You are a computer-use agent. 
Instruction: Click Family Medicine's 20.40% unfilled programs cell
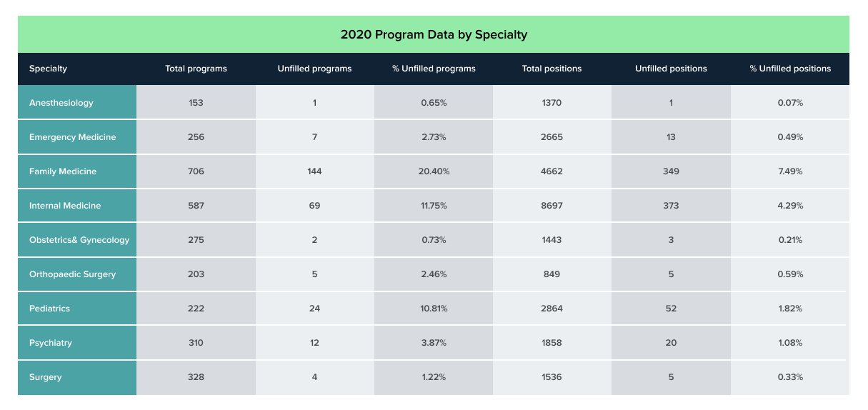click(x=434, y=171)
